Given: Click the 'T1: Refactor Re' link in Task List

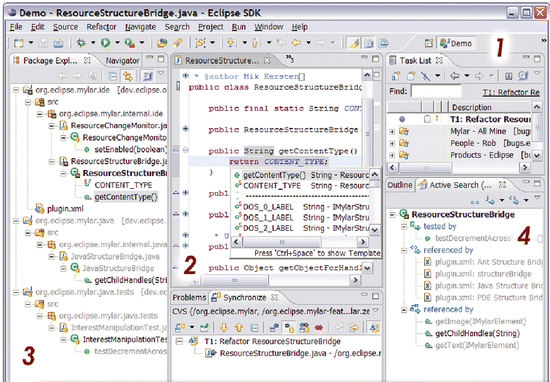Looking at the screenshot, I should tap(511, 92).
